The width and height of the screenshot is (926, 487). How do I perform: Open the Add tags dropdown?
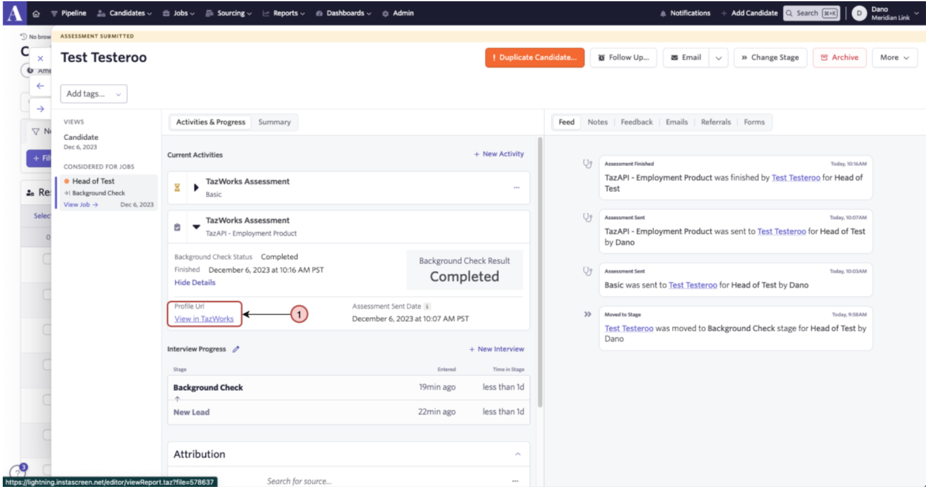point(93,94)
